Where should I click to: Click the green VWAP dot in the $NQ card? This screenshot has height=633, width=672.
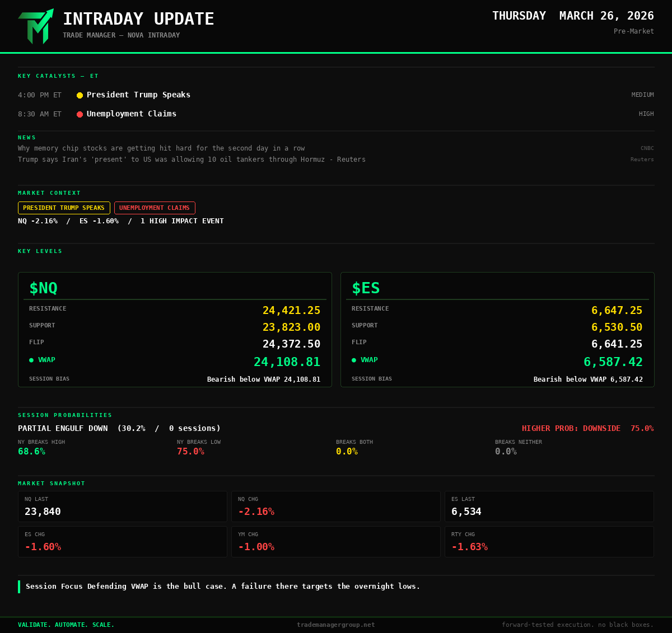31,360
